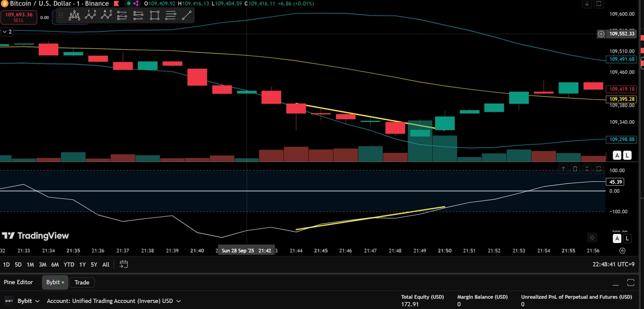Select the Head and Shoulders pattern tool

[74, 16]
